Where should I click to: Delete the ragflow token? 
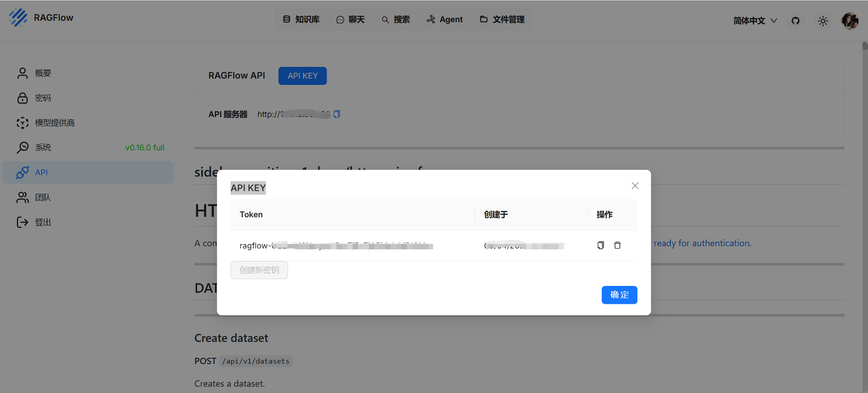[x=618, y=245]
